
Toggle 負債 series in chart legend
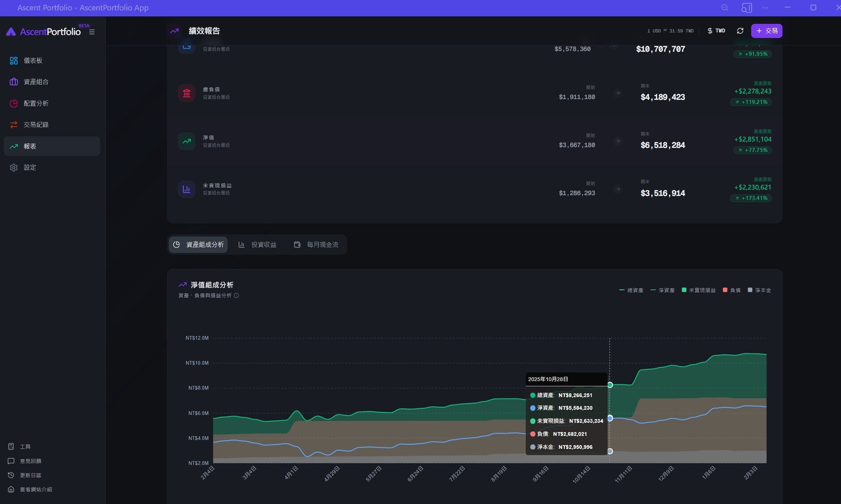[731, 291]
